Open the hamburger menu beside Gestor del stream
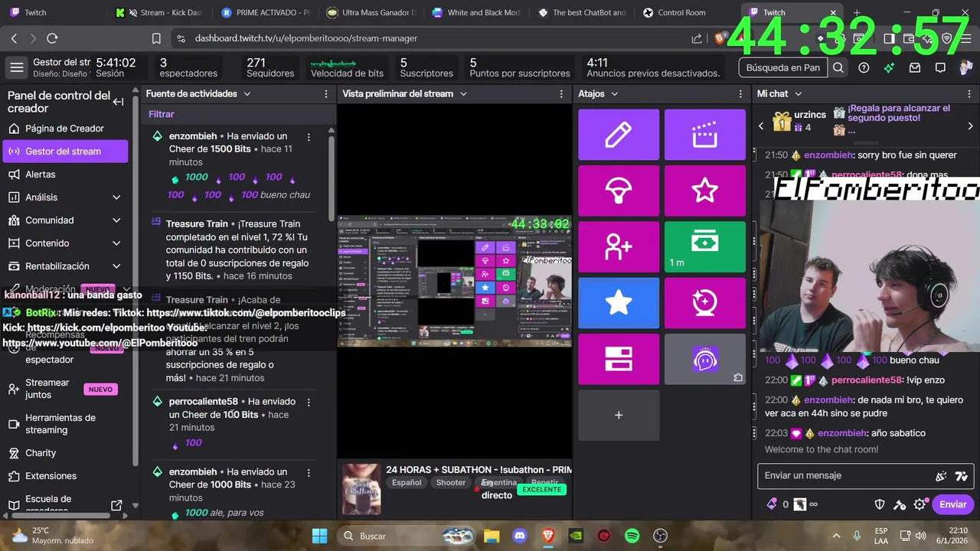Image resolution: width=980 pixels, height=551 pixels. [x=16, y=67]
